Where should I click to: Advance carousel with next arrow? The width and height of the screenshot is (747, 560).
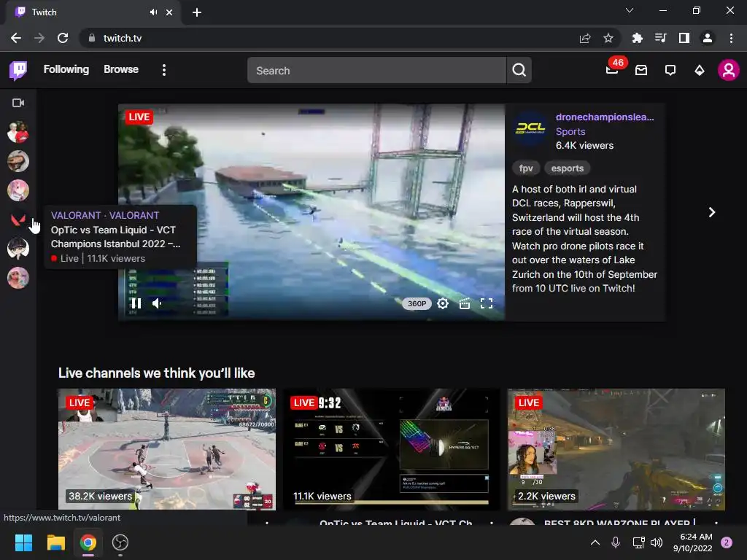tap(712, 212)
